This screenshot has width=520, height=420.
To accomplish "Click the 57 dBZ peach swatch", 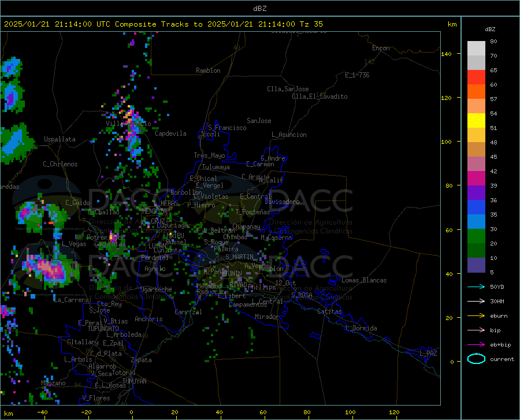I will [476, 106].
